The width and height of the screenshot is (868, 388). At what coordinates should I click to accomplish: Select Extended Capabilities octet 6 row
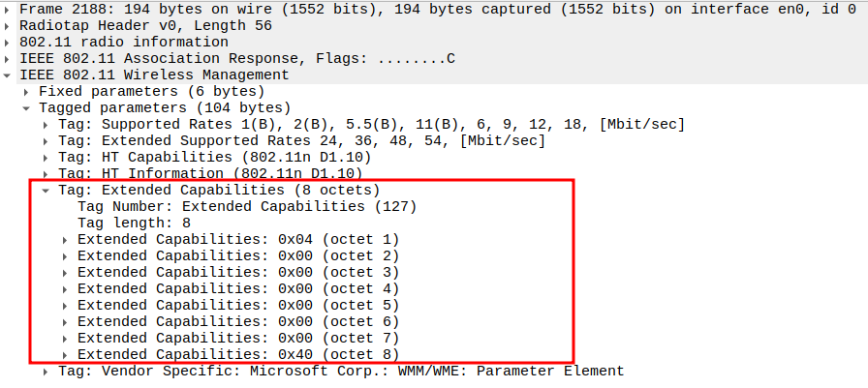coord(238,321)
